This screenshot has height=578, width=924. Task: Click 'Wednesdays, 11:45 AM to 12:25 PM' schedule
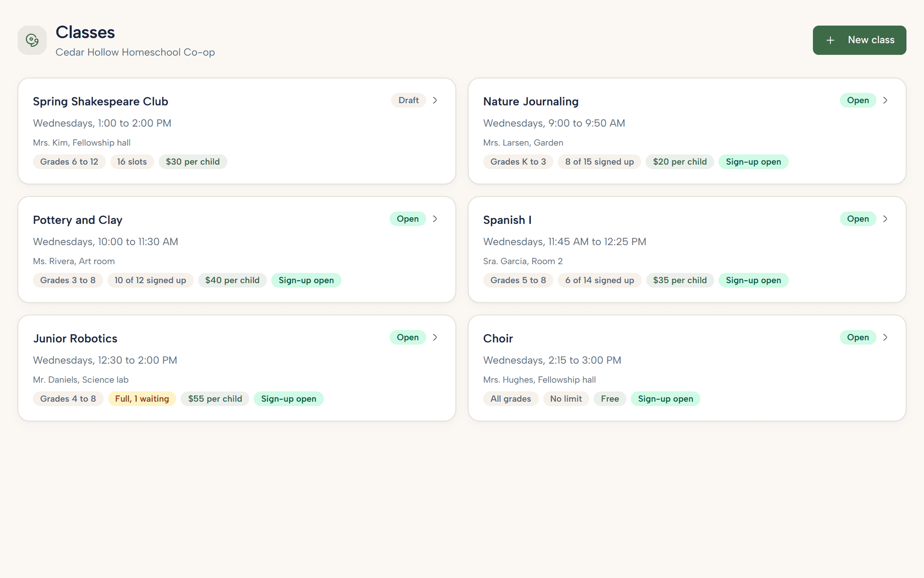pos(565,242)
